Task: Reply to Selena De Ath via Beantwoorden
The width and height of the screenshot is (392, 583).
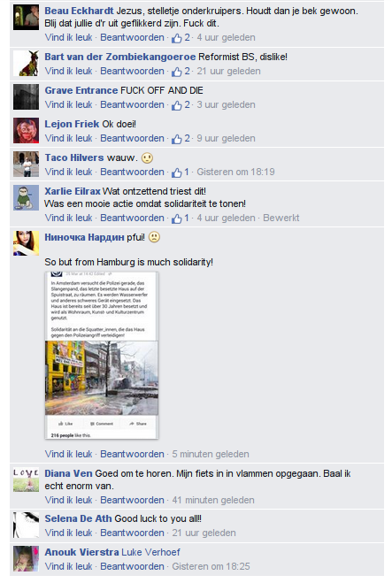Action: point(132,533)
